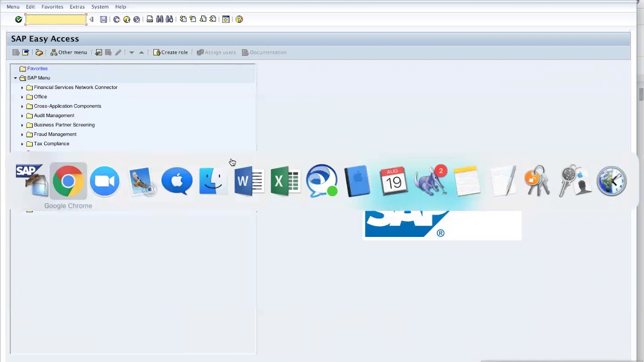The image size is (644, 362).
Task: Open the Edit menu
Action: 30,7
